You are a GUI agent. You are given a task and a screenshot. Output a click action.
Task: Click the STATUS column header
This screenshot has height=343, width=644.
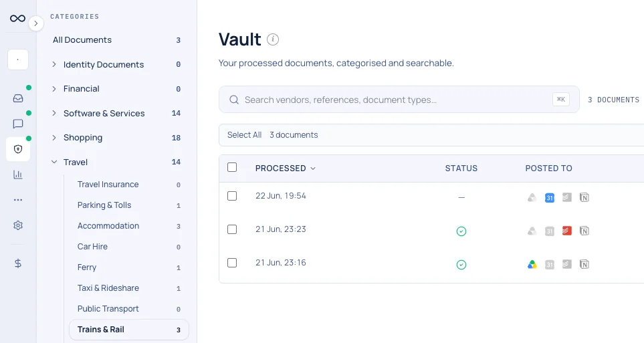click(x=461, y=168)
